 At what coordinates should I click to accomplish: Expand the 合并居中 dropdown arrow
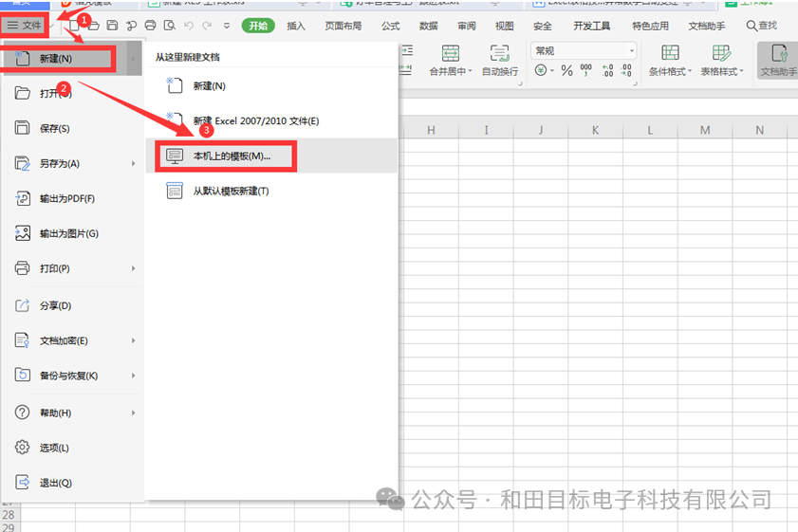[470, 72]
